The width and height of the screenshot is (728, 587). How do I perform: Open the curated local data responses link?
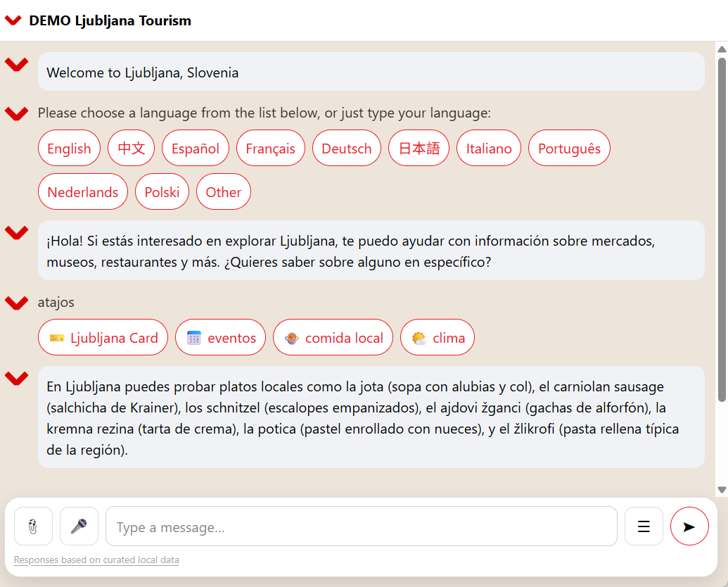pyautogui.click(x=96, y=560)
